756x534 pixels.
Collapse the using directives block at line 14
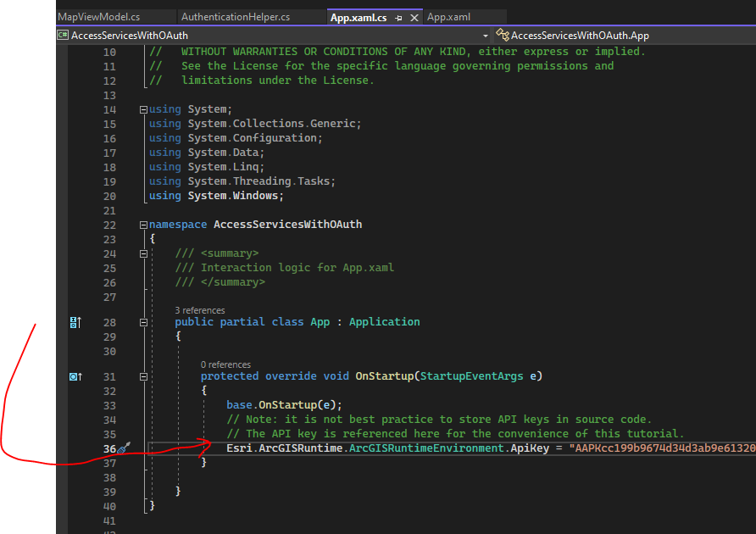143,108
